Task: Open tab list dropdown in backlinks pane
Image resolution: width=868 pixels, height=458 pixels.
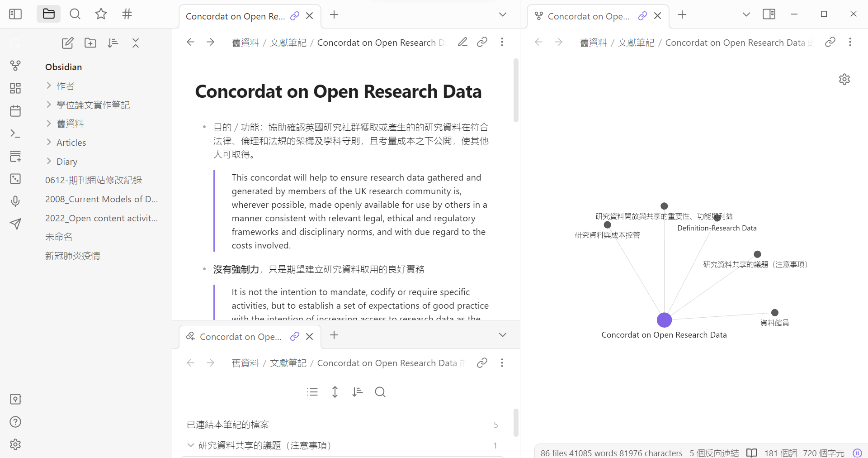Action: (x=503, y=335)
